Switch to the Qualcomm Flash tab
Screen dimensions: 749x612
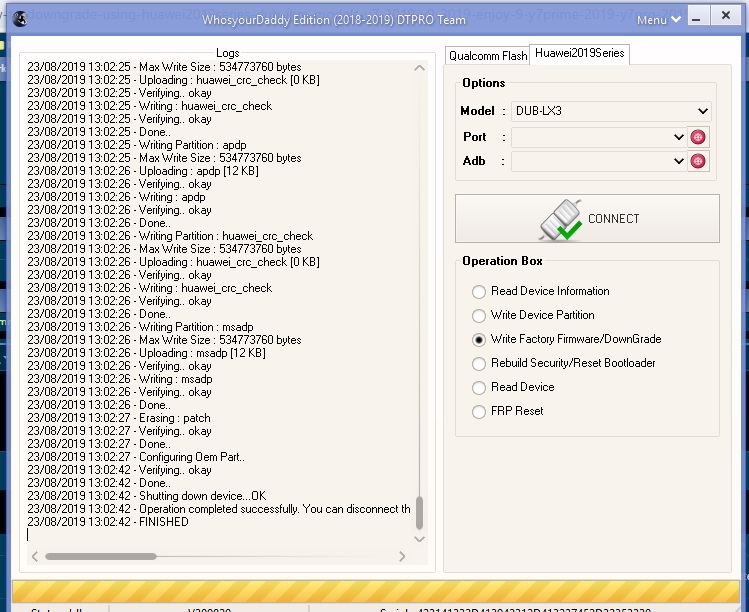(488, 56)
